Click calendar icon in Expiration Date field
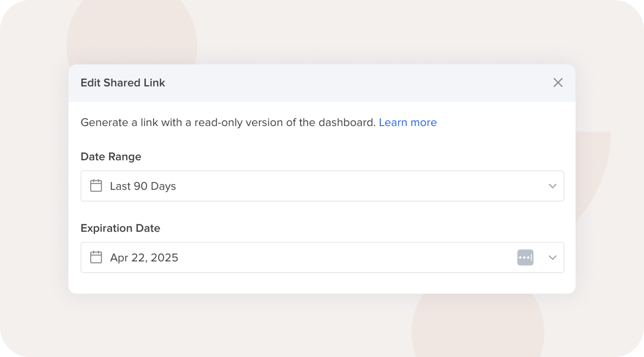 click(96, 257)
